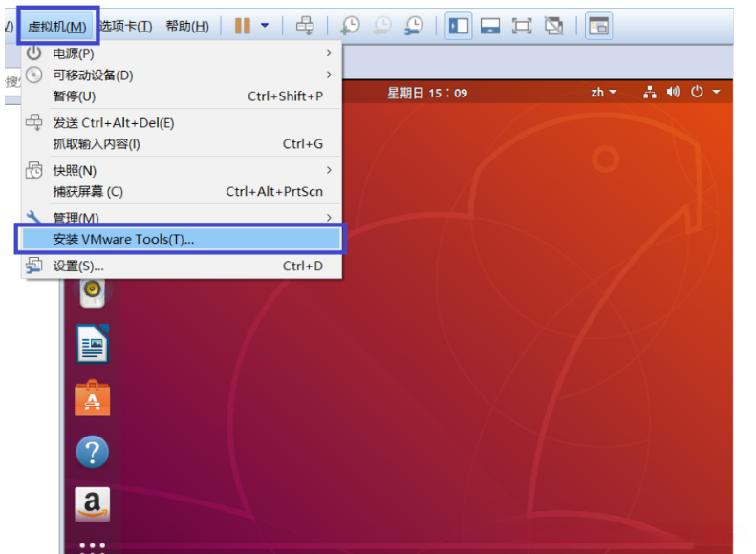Click the take snapshot toolbar icon

(350, 26)
